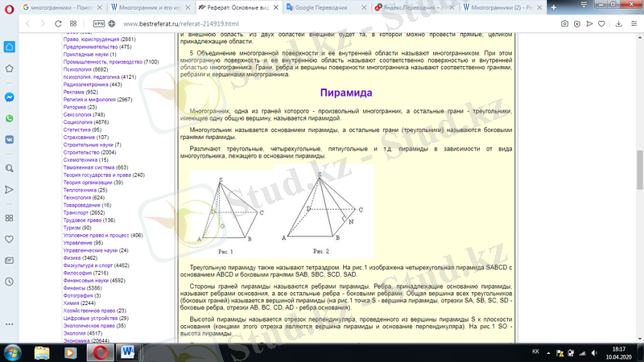Select the active Реферат: Основные tab

[x=238, y=7]
